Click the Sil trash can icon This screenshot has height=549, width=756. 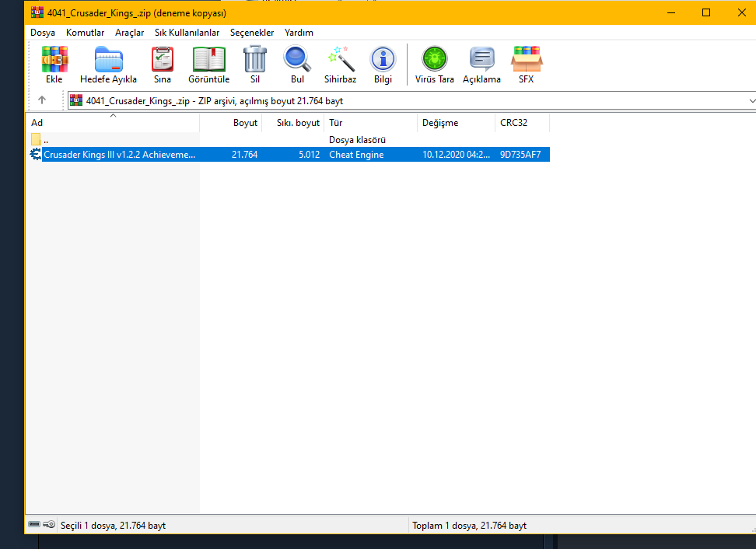click(x=255, y=59)
